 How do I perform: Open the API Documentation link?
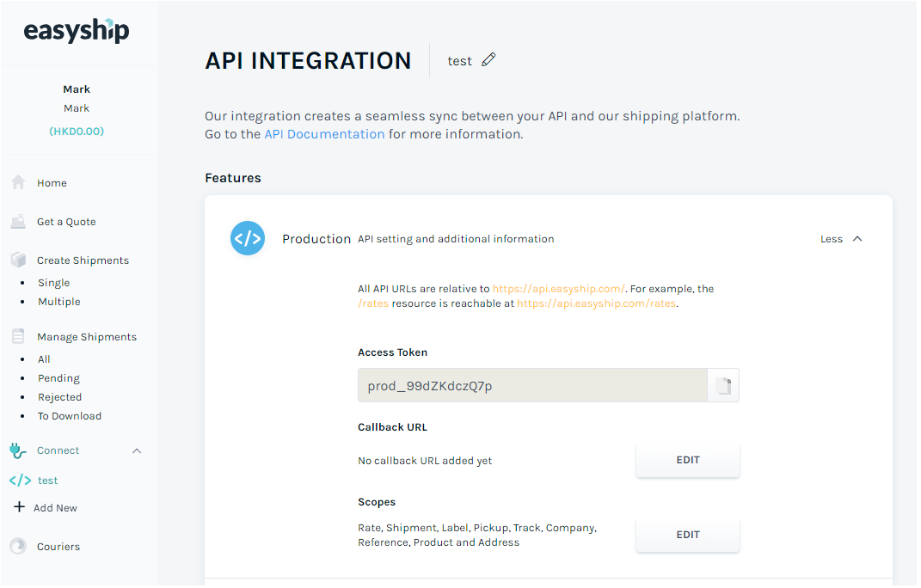click(x=324, y=134)
